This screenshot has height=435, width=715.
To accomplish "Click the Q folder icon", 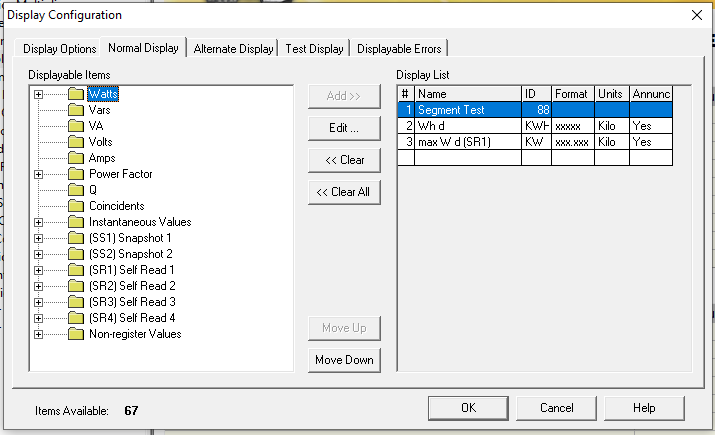I will click(76, 190).
